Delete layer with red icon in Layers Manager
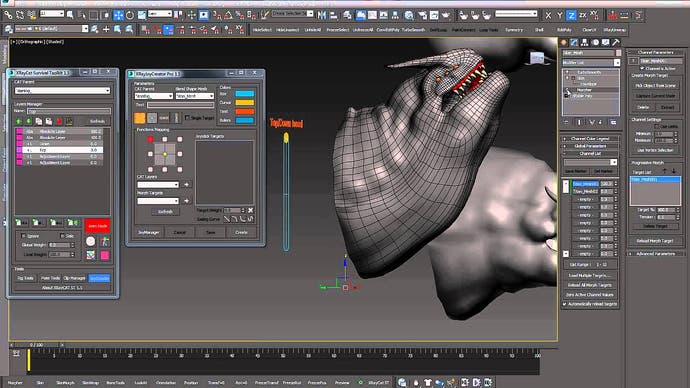Viewport: 690px width, 388px height. (x=59, y=121)
